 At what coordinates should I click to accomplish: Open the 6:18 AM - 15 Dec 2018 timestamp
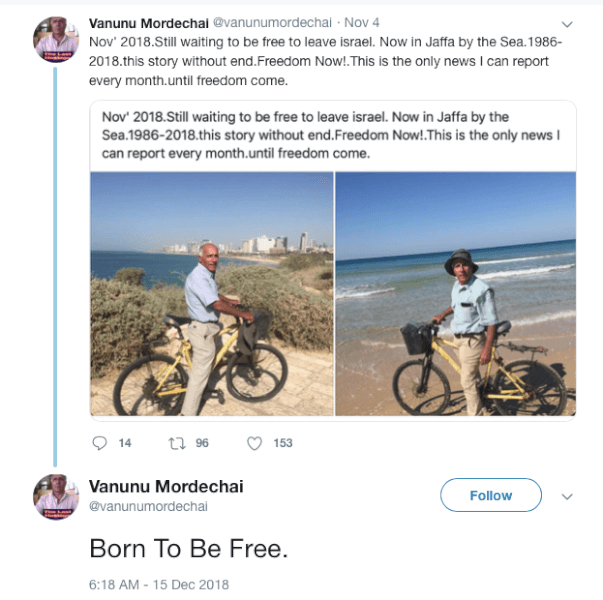tap(159, 584)
